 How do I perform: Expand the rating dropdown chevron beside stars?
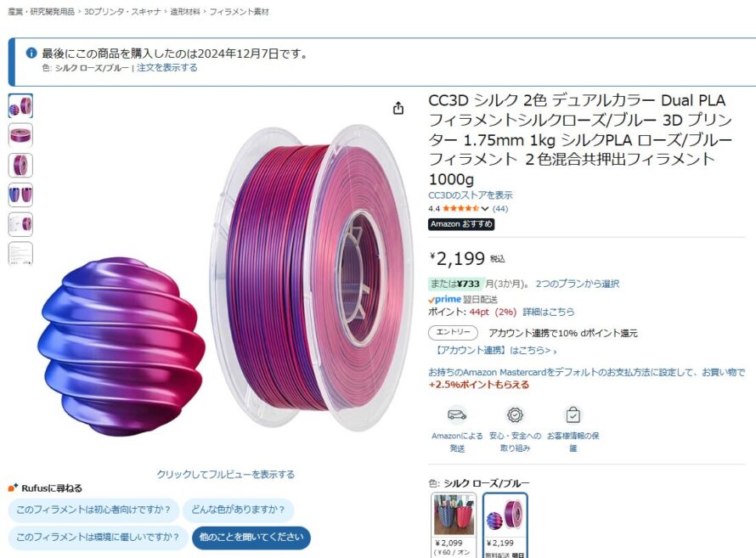point(485,209)
